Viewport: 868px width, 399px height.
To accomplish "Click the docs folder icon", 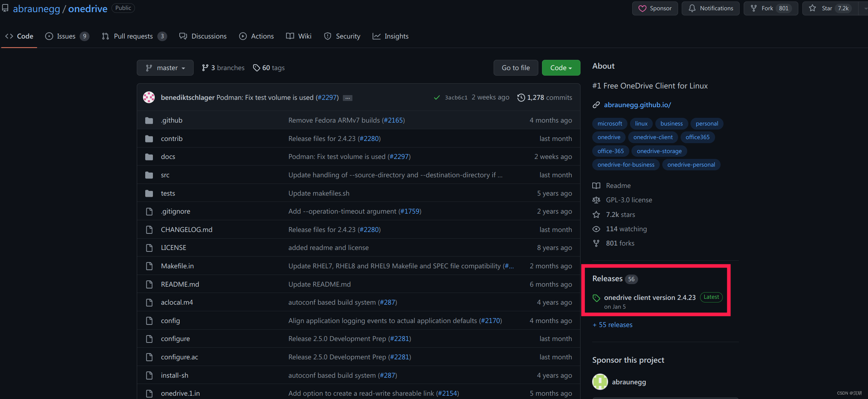I will point(149,157).
